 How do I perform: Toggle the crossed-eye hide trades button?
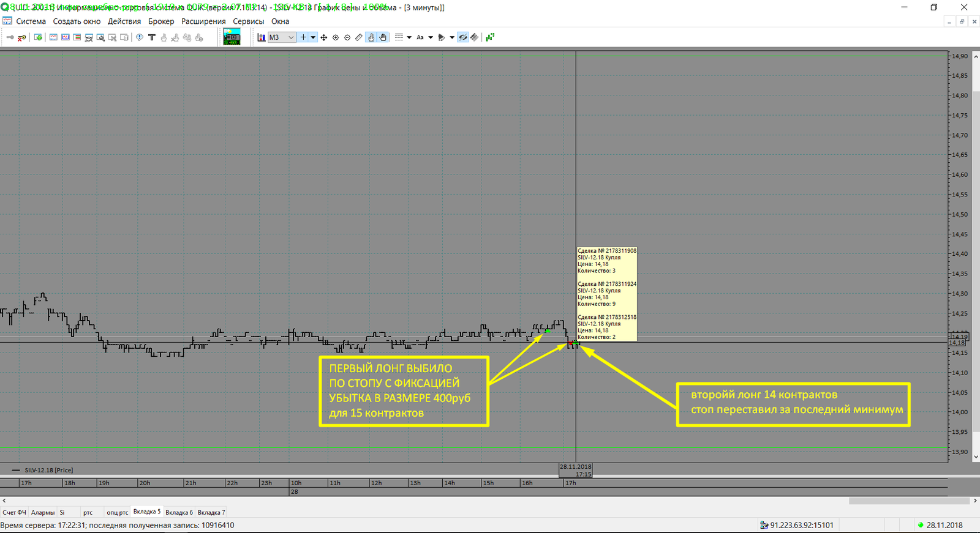click(463, 37)
